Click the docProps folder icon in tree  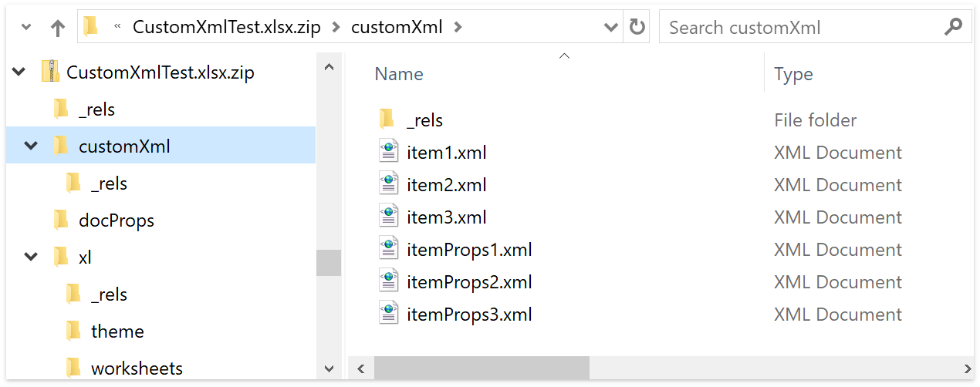click(x=62, y=220)
